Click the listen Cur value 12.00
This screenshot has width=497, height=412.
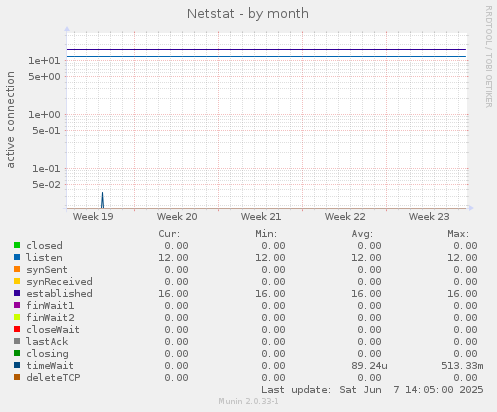tap(173, 258)
